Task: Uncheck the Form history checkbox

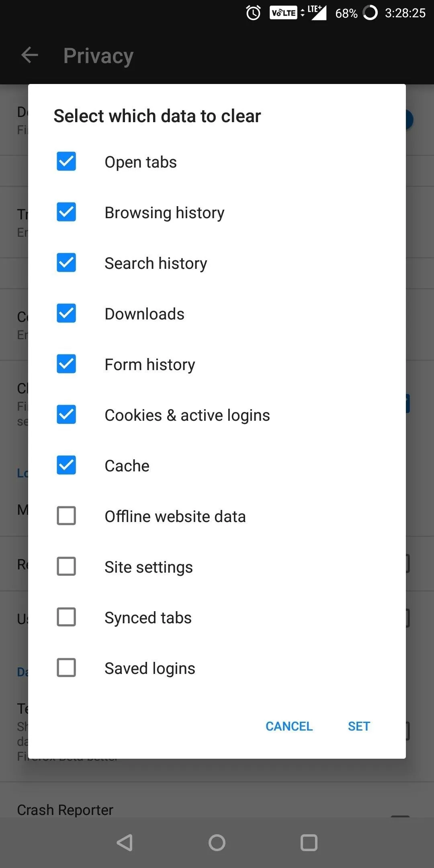Action: [66, 364]
